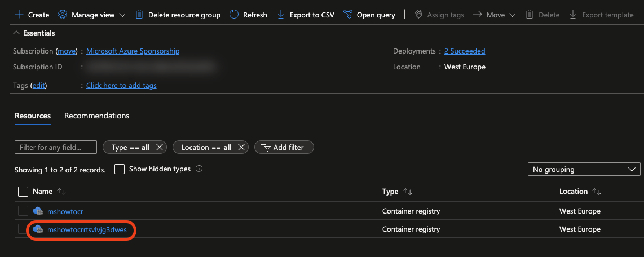The width and height of the screenshot is (644, 257).
Task: Open Manage view gear menu
Action: pyautogui.click(x=63, y=15)
